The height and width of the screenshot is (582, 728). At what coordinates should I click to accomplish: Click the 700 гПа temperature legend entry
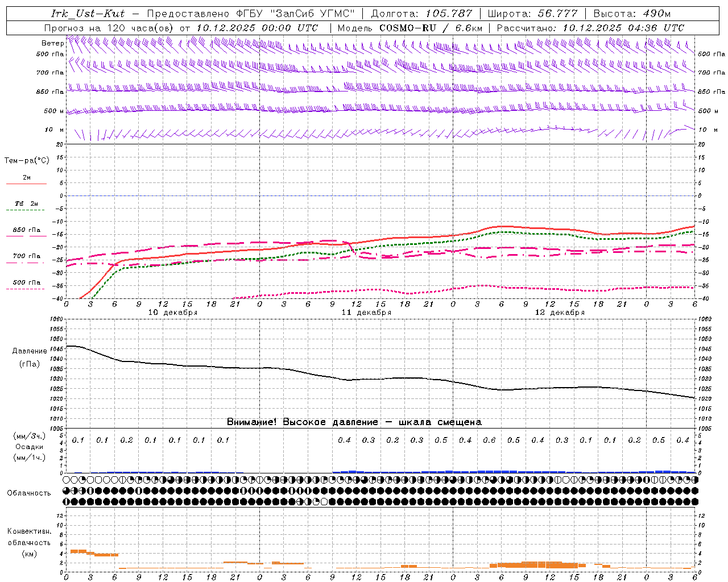point(27,256)
